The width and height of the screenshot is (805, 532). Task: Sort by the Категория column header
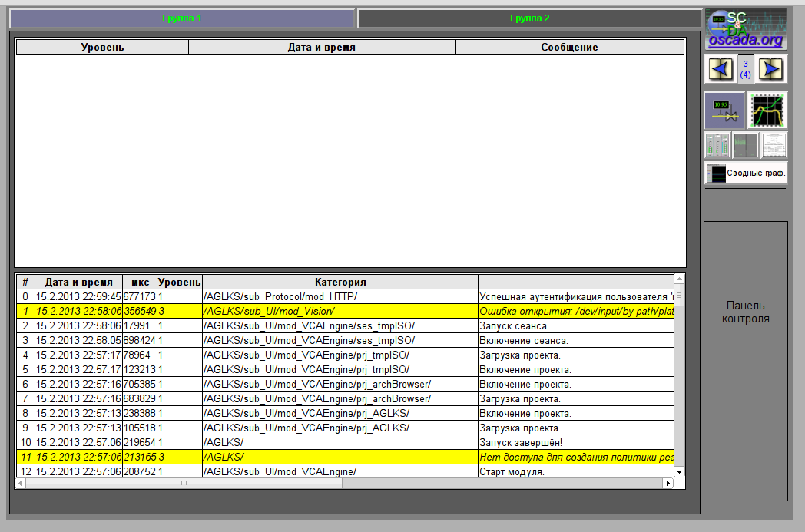tap(340, 282)
